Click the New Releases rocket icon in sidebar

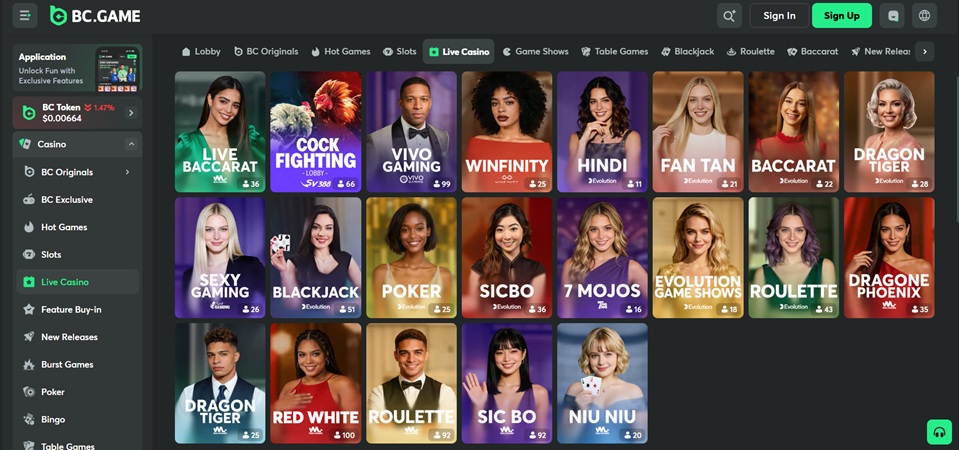[29, 337]
